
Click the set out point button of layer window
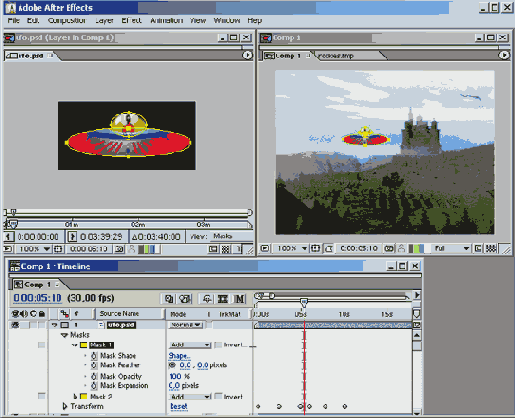pos(72,237)
